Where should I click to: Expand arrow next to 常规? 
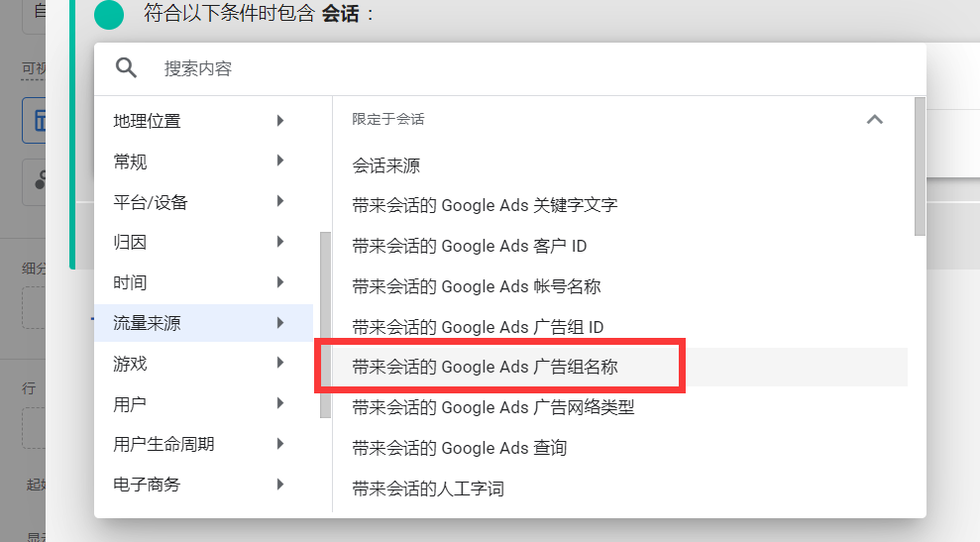point(280,161)
